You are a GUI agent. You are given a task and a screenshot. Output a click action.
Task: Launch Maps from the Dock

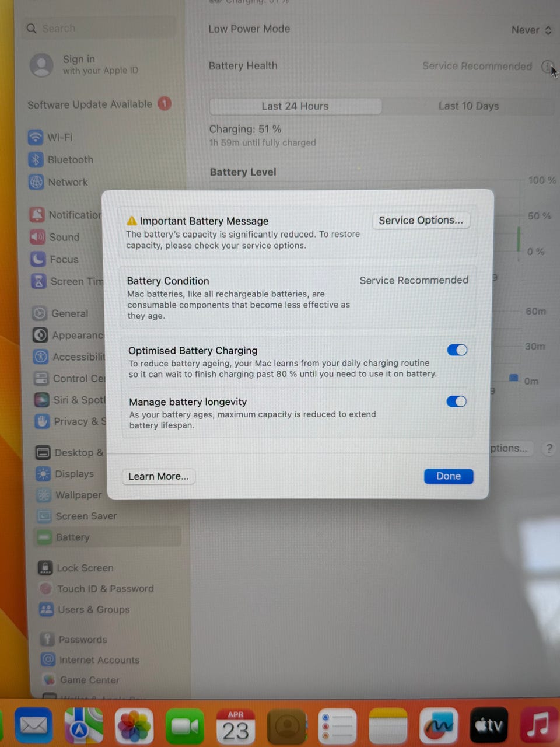click(83, 725)
